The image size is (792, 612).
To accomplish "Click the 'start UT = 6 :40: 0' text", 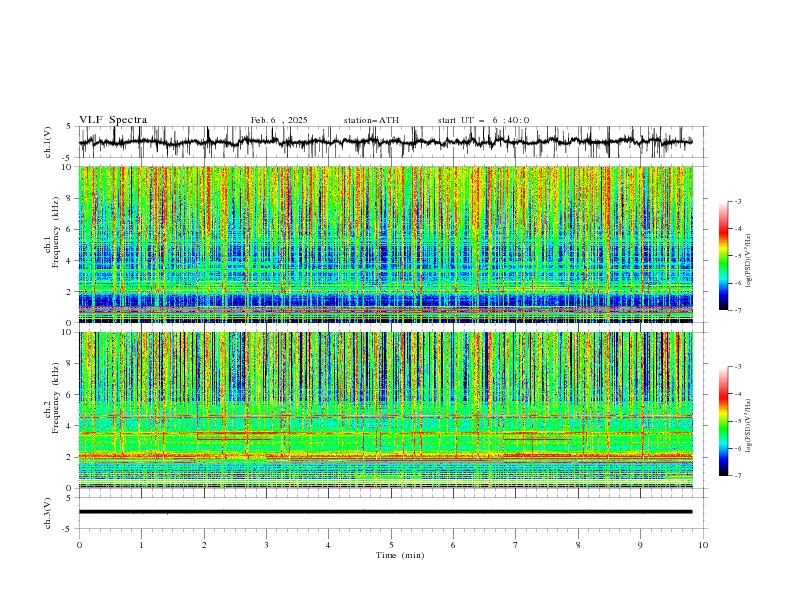I will [483, 120].
